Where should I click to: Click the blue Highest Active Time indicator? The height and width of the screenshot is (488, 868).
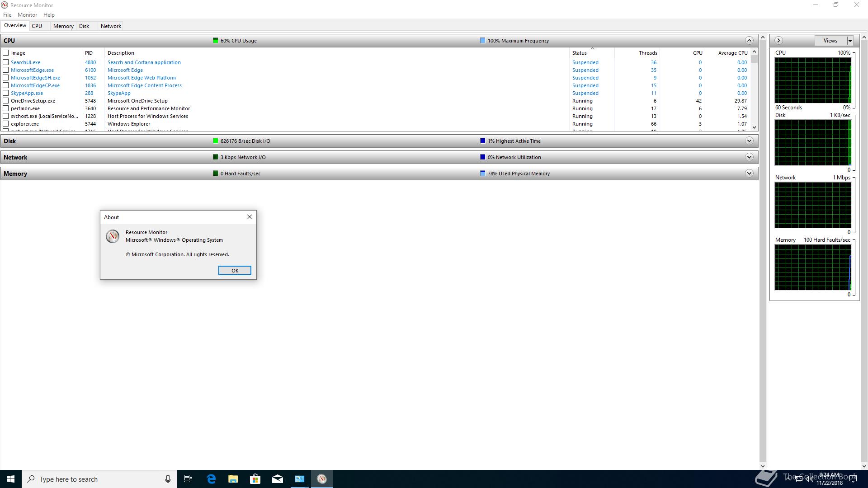pos(483,141)
